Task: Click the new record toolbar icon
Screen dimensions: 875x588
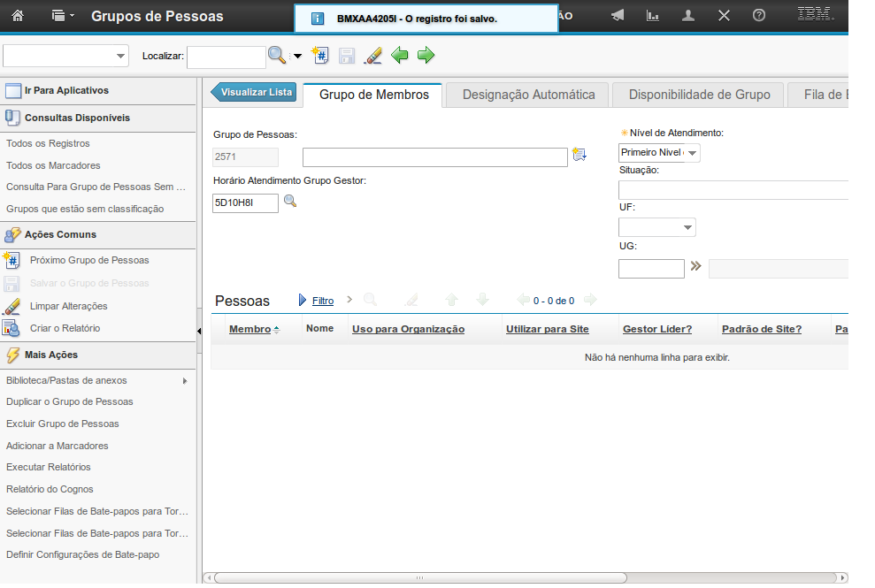Action: pos(321,56)
